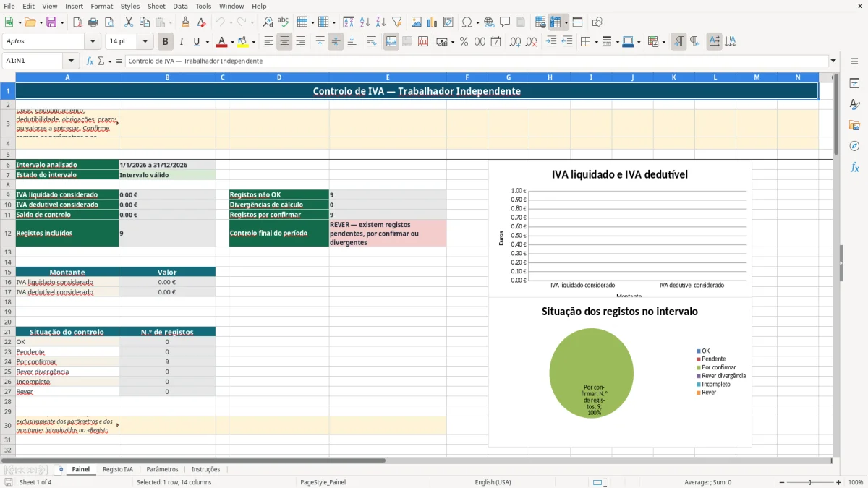Sort ascending A to Z

[365, 22]
